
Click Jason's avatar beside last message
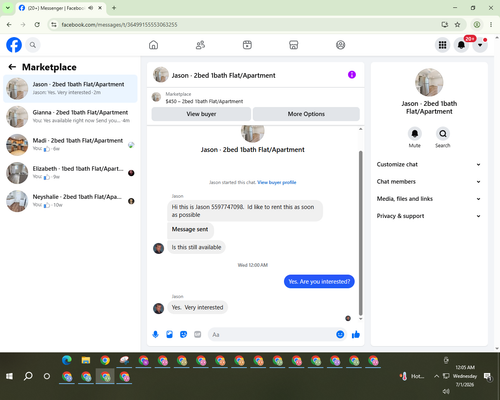[159, 308]
